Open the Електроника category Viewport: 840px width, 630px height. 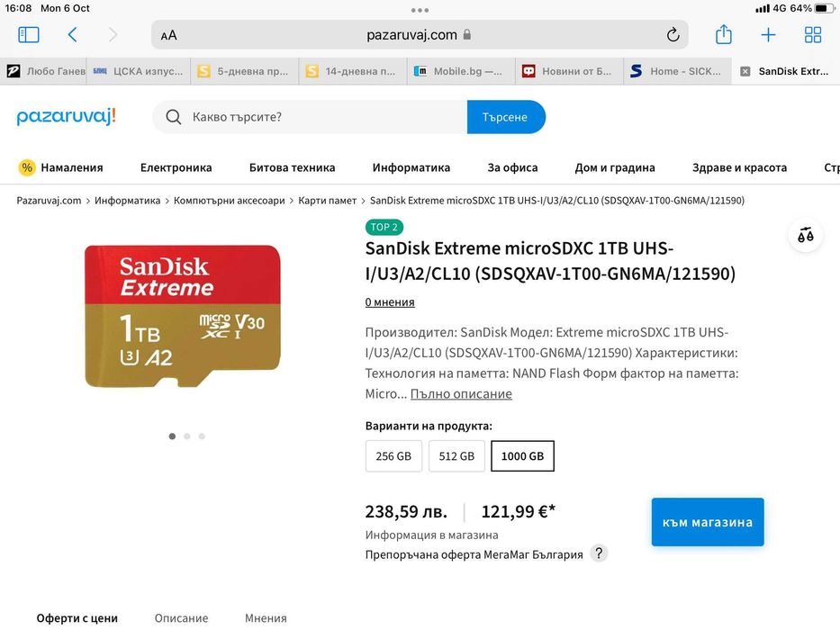[176, 167]
